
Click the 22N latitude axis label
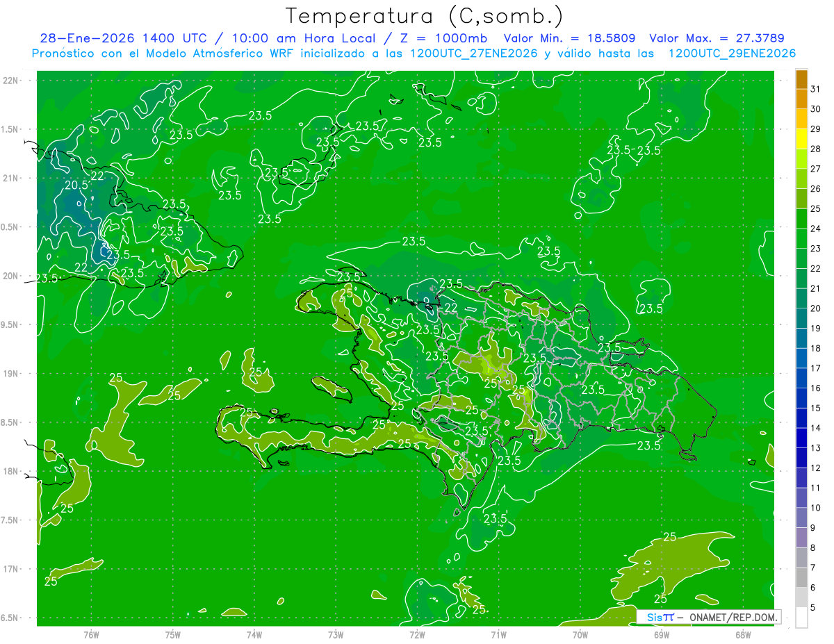[x=12, y=80]
